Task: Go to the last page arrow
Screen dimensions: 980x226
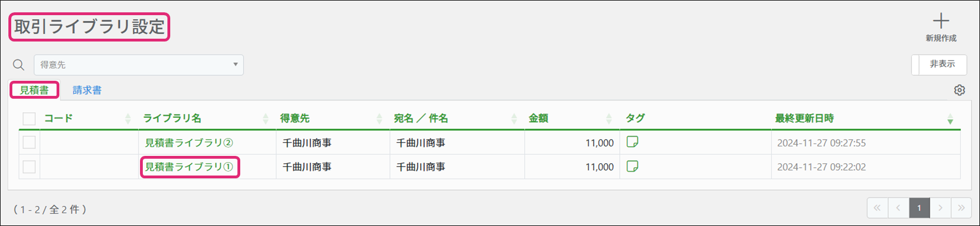Action: tap(961, 208)
